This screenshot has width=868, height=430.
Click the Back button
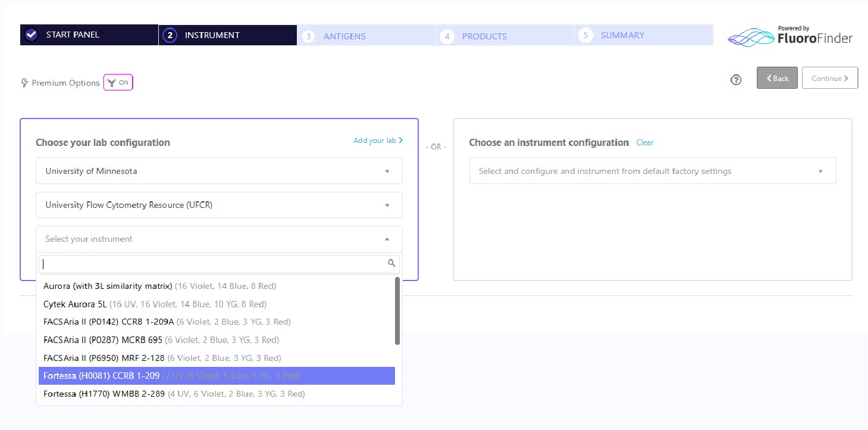pos(777,77)
